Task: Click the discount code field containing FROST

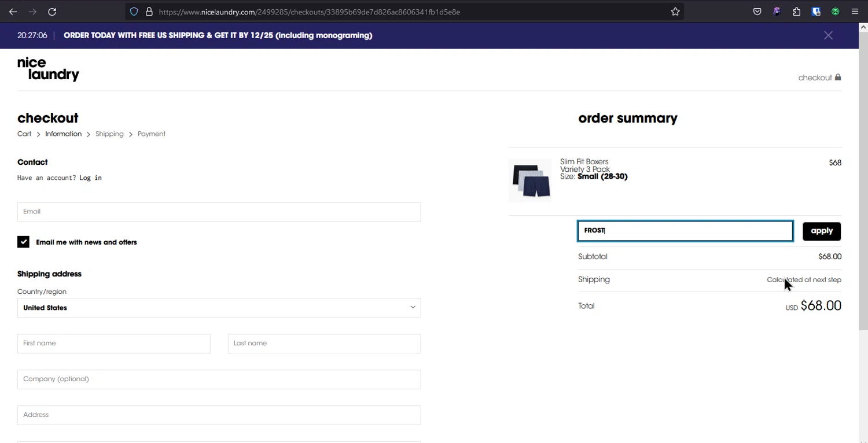Action: (x=685, y=231)
